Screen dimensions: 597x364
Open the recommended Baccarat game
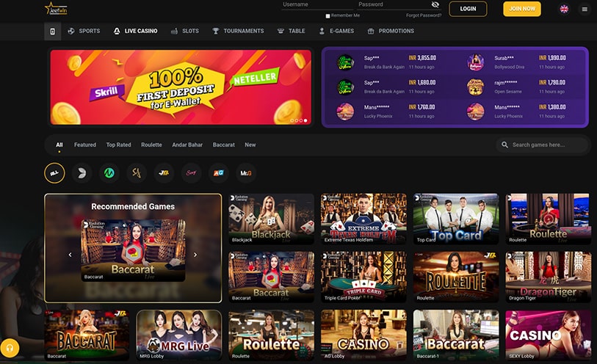point(133,250)
